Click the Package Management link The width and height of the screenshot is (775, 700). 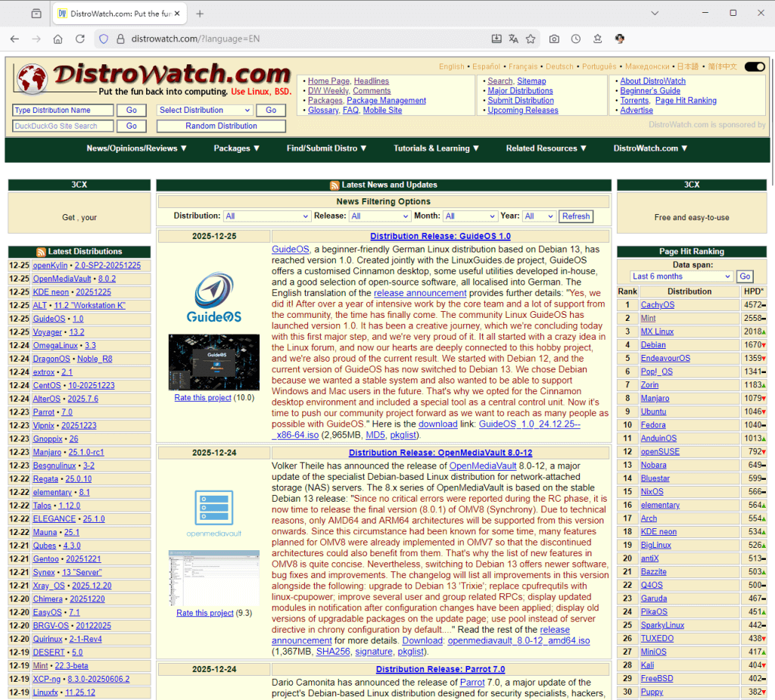click(x=386, y=101)
